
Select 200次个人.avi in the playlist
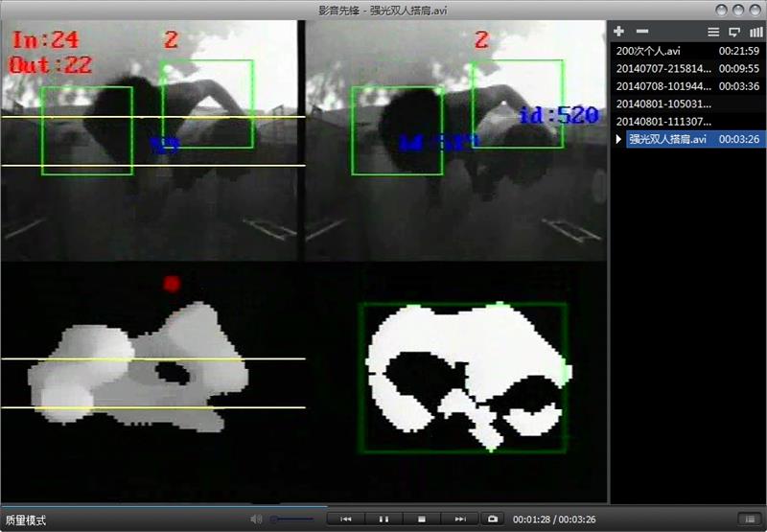click(662, 50)
